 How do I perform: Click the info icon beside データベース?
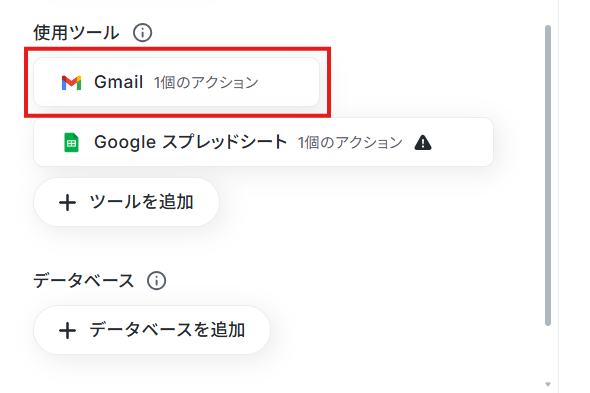[x=157, y=280]
